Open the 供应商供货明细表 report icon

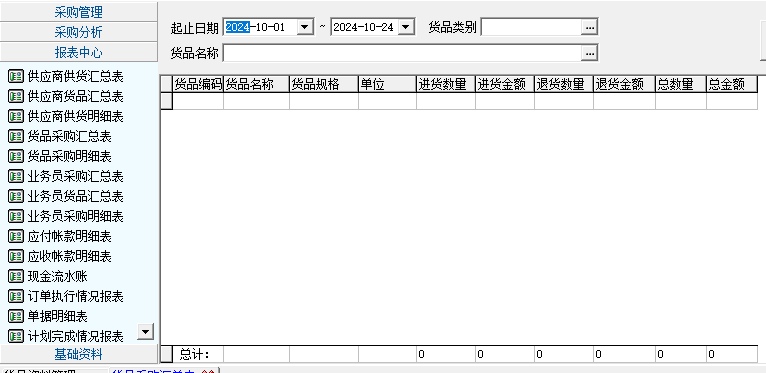tap(16, 116)
